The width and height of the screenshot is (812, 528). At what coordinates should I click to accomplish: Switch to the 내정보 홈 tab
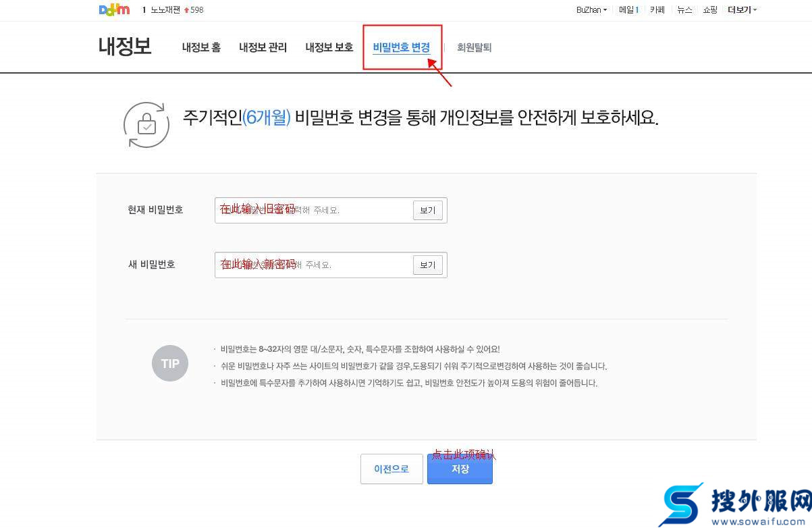[201, 47]
